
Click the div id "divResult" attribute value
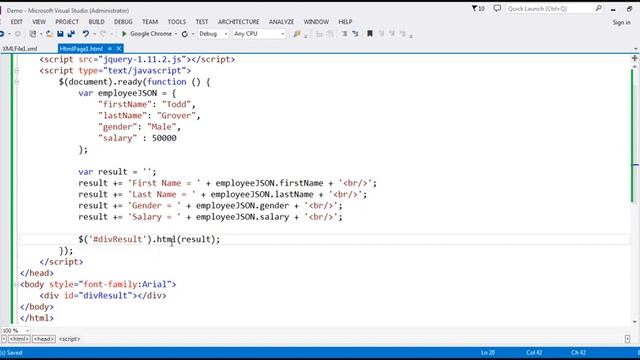pos(105,296)
